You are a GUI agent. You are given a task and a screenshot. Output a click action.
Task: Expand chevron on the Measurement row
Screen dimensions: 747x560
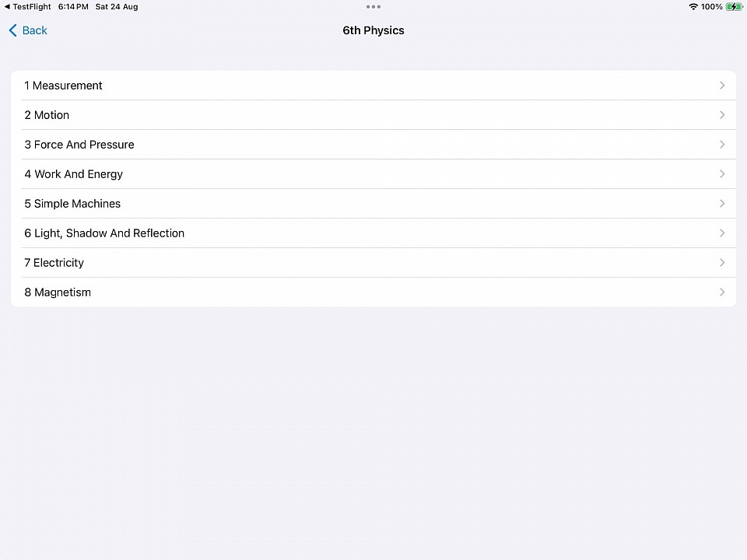point(722,86)
